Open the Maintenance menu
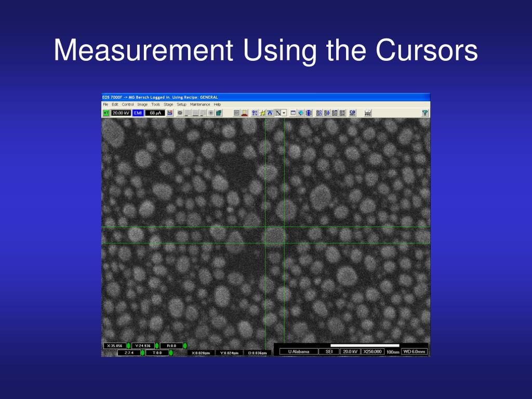The height and width of the screenshot is (399, 532). [x=200, y=104]
